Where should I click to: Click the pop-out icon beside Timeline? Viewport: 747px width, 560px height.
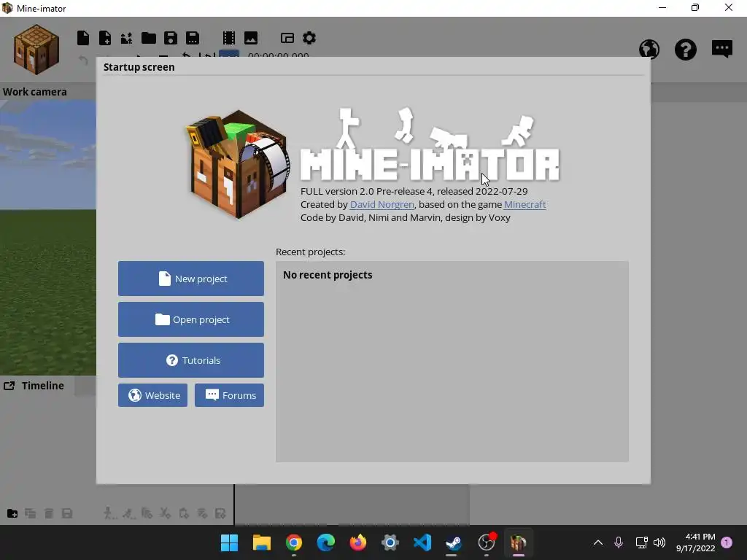(x=9, y=386)
